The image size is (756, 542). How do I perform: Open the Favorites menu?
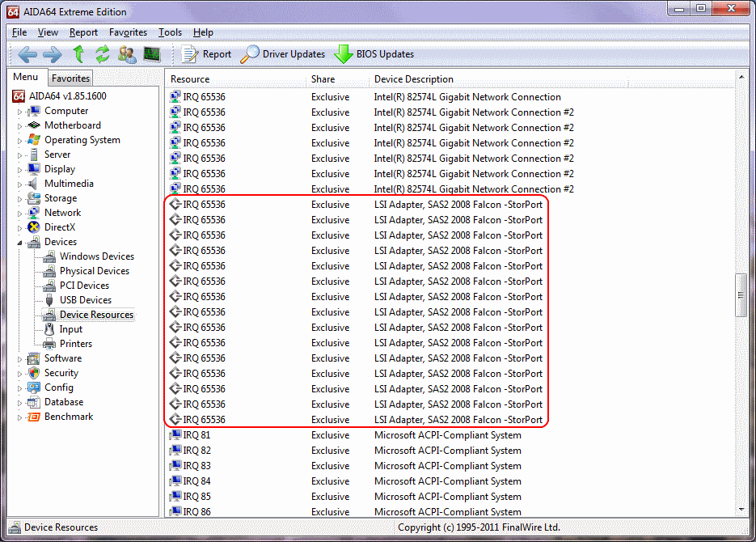[x=129, y=32]
